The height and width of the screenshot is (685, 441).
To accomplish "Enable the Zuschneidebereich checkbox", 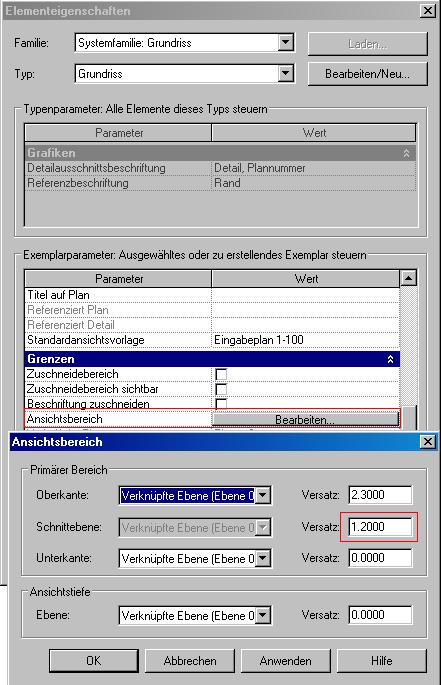I will [x=221, y=374].
